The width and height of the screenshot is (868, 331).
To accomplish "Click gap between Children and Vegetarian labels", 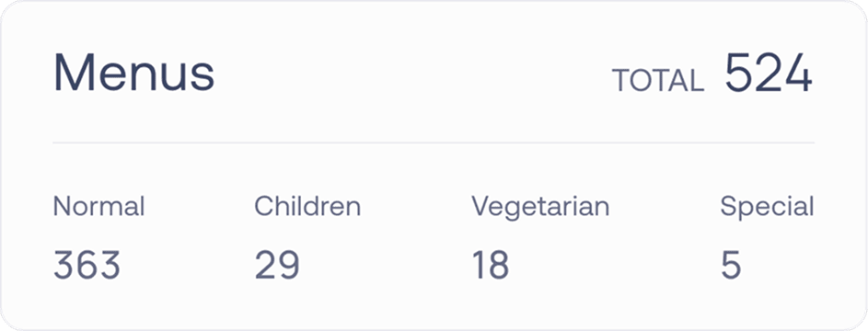I will click(416, 208).
